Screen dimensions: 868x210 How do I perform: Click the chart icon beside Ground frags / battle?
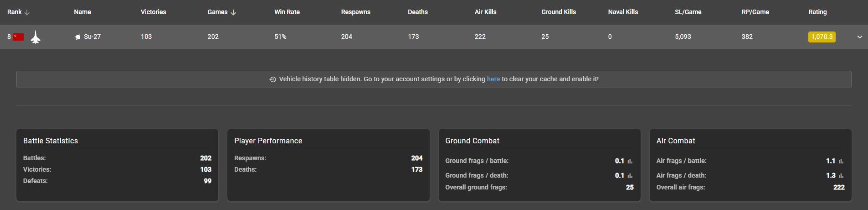(x=630, y=161)
